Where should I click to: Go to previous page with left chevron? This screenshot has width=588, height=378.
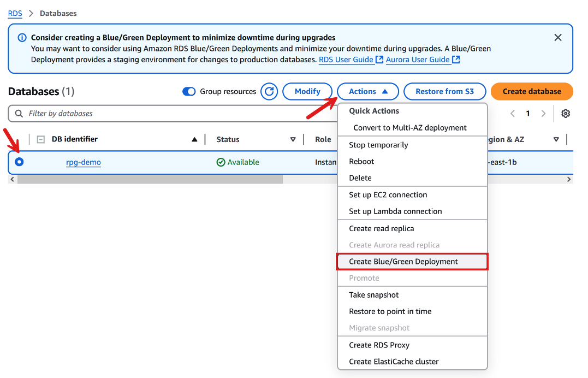click(513, 114)
